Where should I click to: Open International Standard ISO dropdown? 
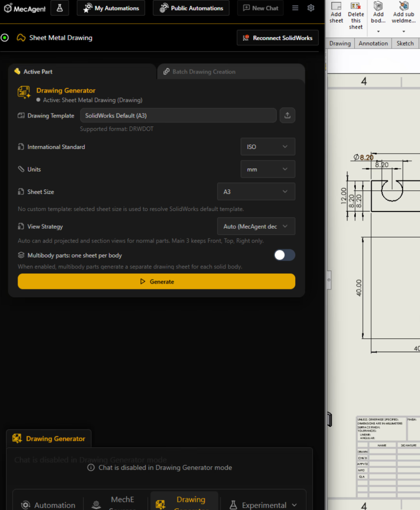point(268,147)
